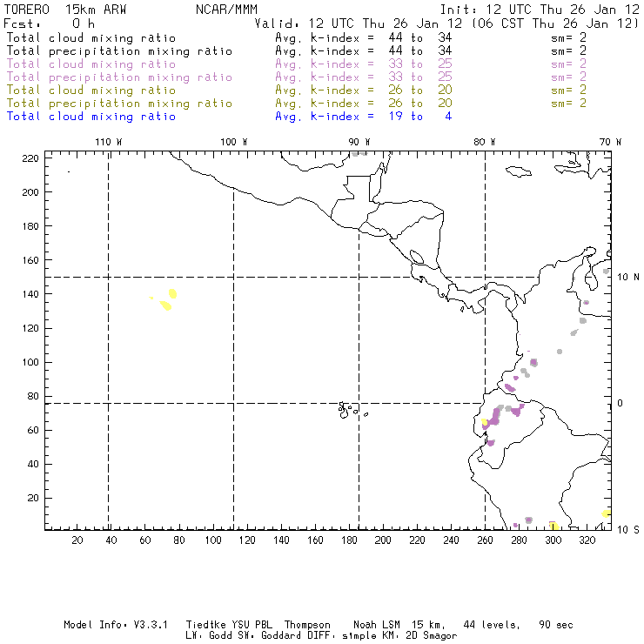Image resolution: width=644 pixels, height=644 pixels.
Task: Select the '80 W' longitude label
Action: point(485,142)
